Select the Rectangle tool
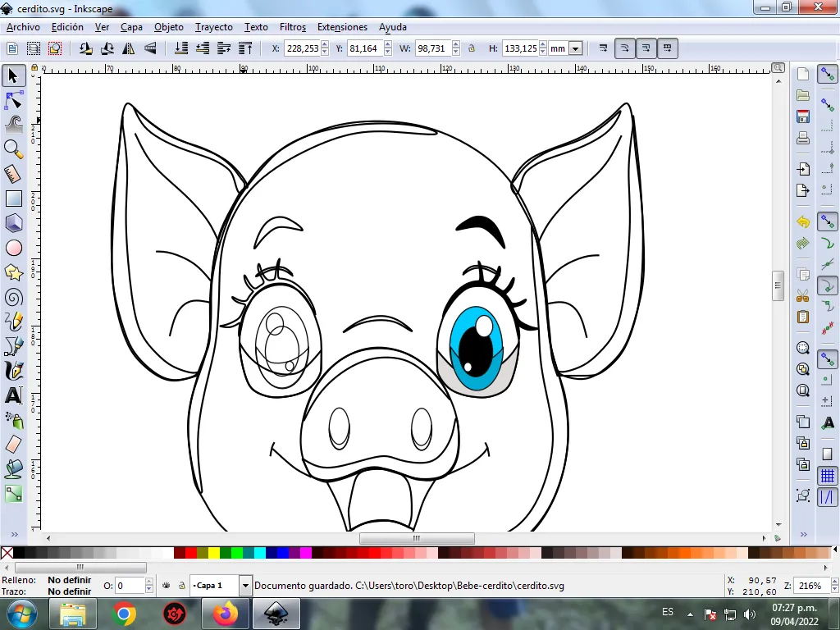The image size is (840, 630). coord(13,199)
